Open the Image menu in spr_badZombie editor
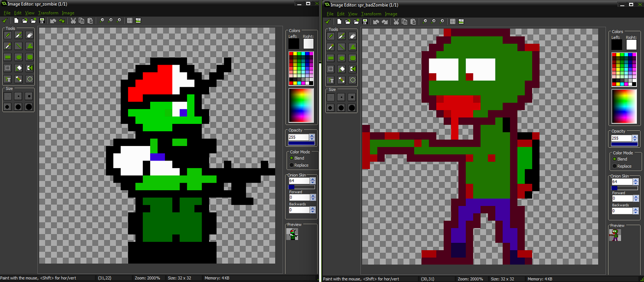This screenshot has height=282, width=644. click(x=390, y=14)
